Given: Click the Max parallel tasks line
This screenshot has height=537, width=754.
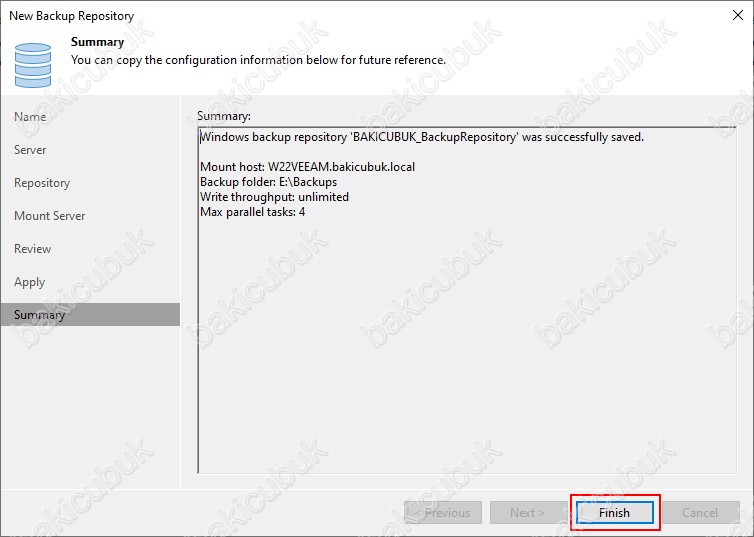Looking at the screenshot, I should (252, 212).
